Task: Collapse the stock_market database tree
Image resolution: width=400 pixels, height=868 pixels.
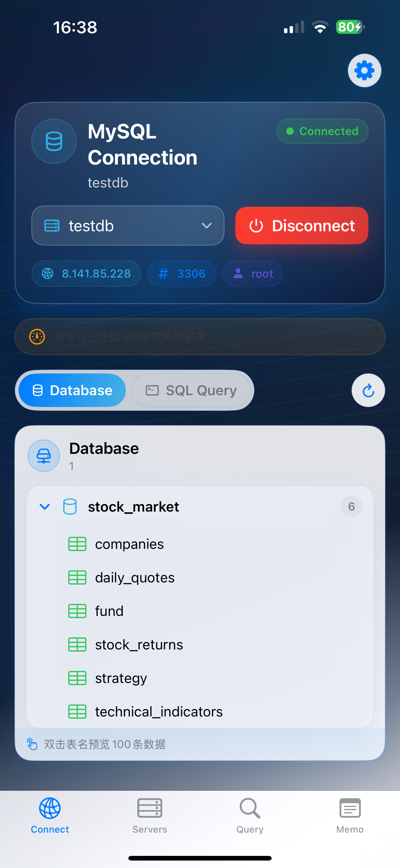Action: (45, 506)
